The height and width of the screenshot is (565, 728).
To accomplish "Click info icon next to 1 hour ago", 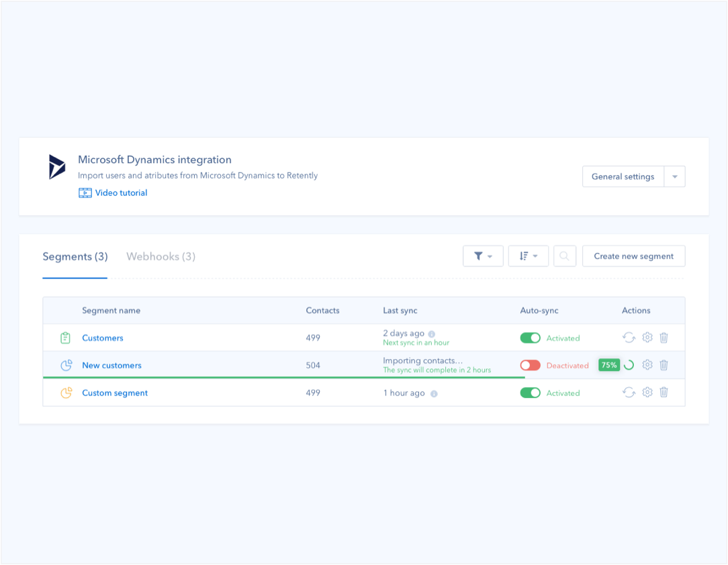I will 434,394.
